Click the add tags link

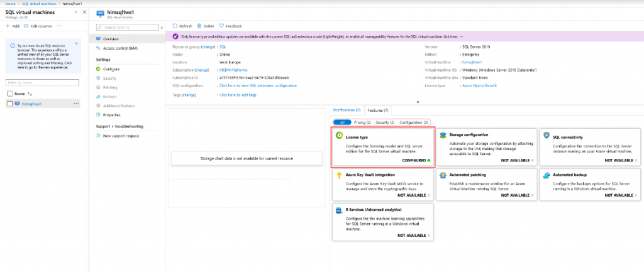[238, 95]
